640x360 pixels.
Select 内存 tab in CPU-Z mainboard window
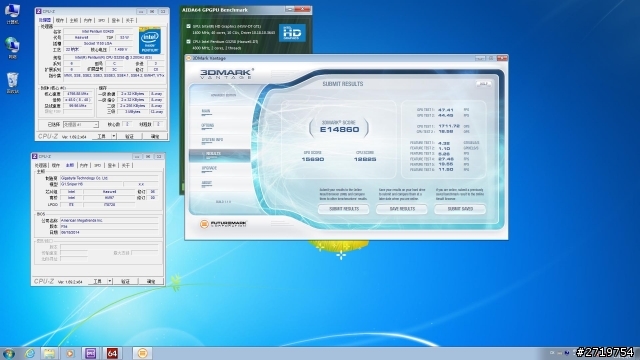pos(84,165)
